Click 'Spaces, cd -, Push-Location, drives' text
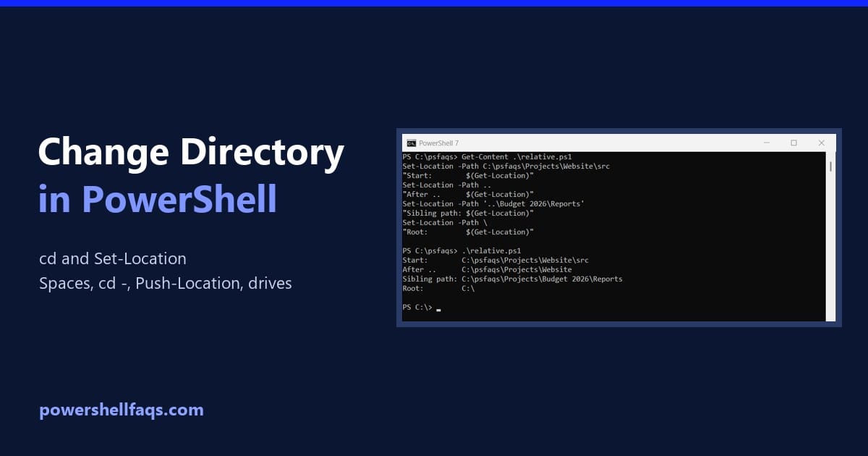 166,283
